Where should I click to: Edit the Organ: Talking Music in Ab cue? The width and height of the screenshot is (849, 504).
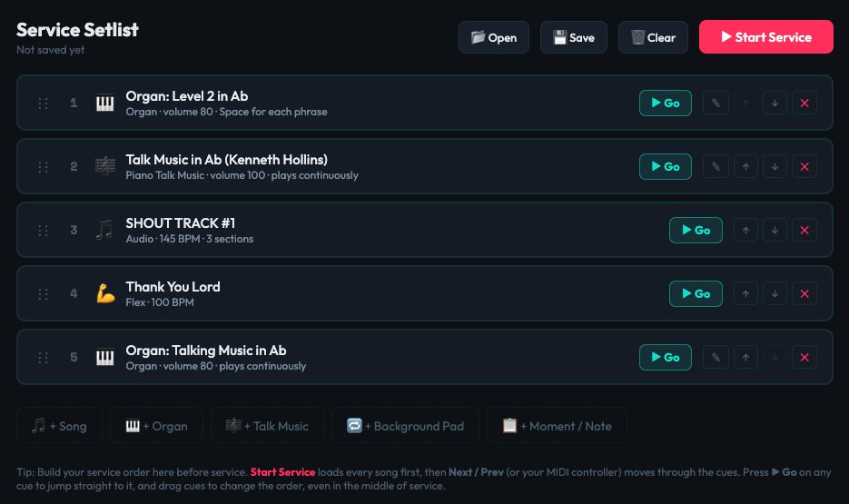point(716,357)
